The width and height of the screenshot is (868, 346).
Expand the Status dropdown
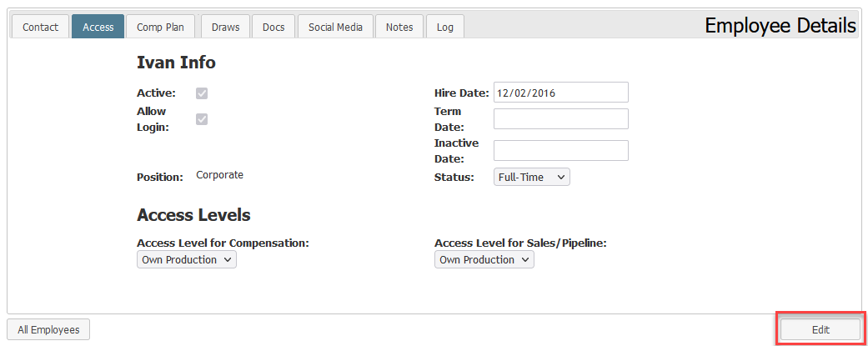pyautogui.click(x=531, y=177)
